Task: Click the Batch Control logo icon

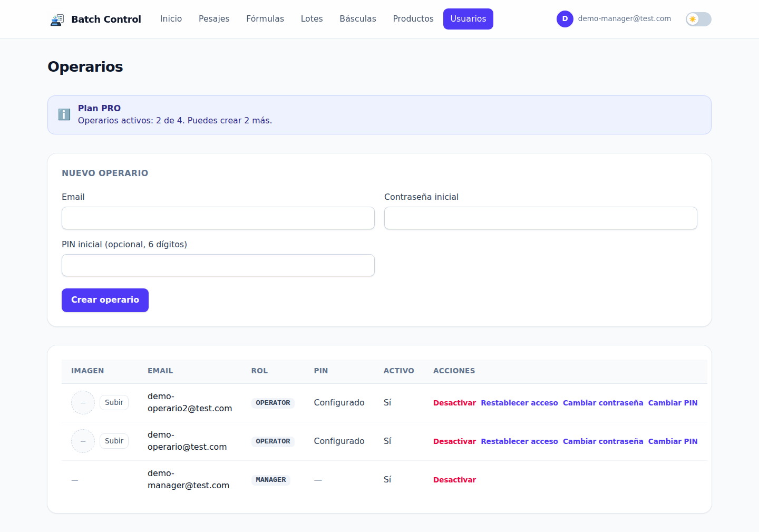Action: pos(57,20)
